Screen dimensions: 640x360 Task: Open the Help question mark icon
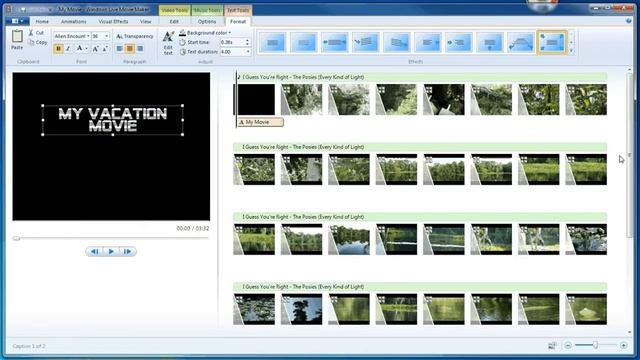tap(629, 21)
